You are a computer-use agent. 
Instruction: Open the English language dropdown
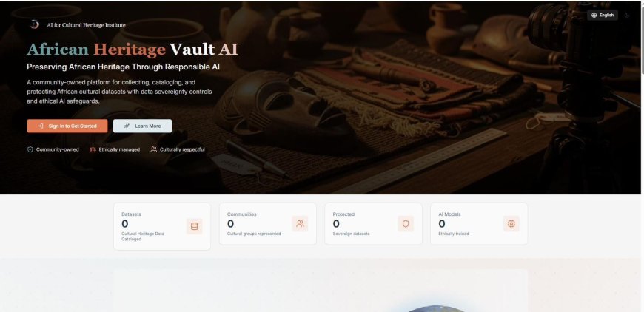click(x=603, y=16)
